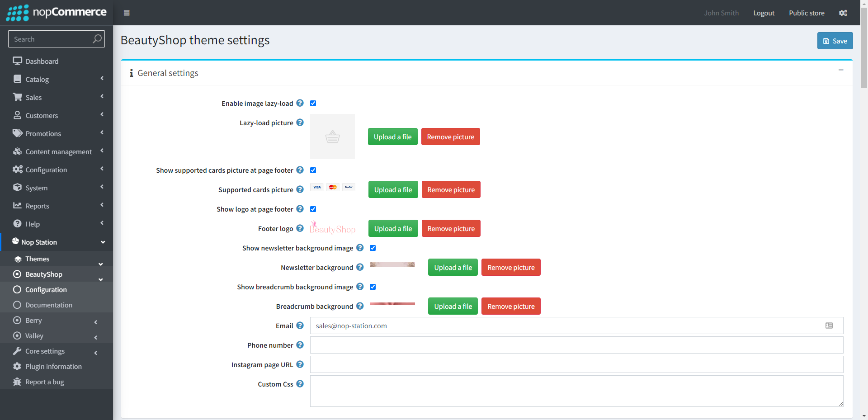Click the Email input field
Viewport: 868px width, 420px height.
coord(576,326)
